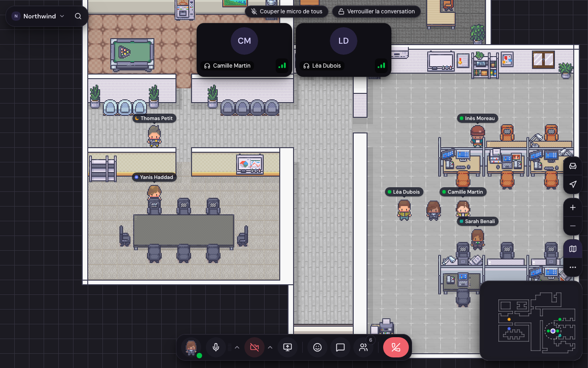
Task: Open the three-dots more options menu
Action: [x=573, y=267]
